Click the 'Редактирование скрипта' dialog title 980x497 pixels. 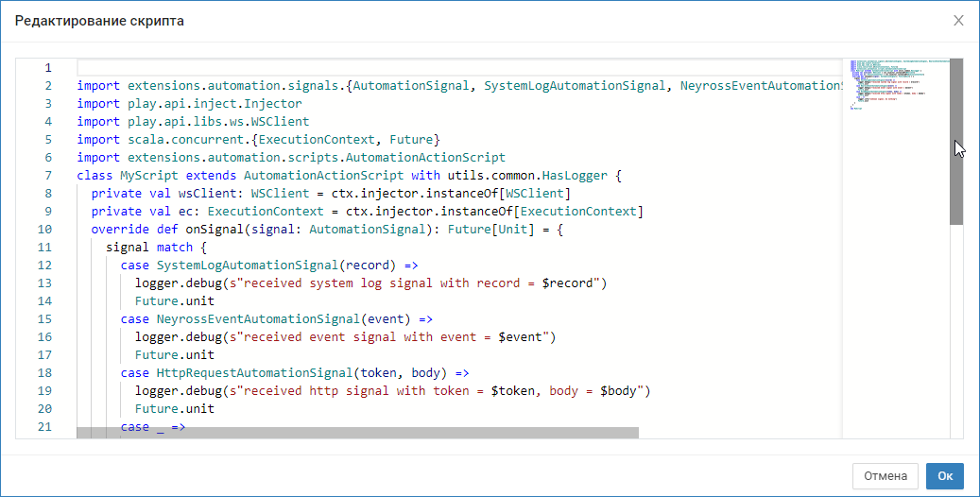point(99,21)
